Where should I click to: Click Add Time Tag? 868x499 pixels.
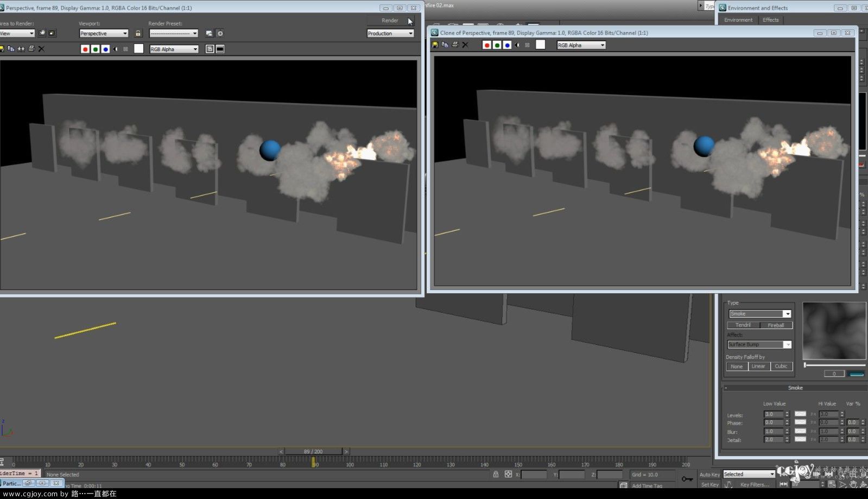[647, 486]
